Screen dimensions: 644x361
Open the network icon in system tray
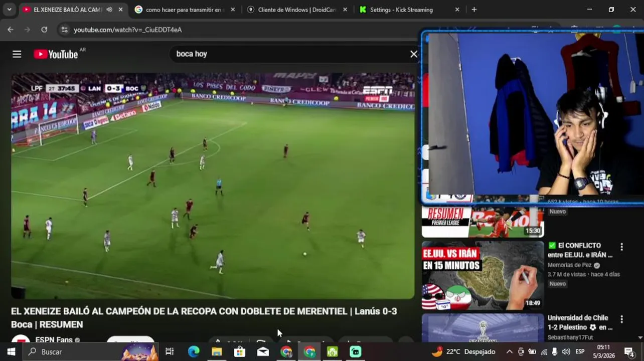click(544, 352)
